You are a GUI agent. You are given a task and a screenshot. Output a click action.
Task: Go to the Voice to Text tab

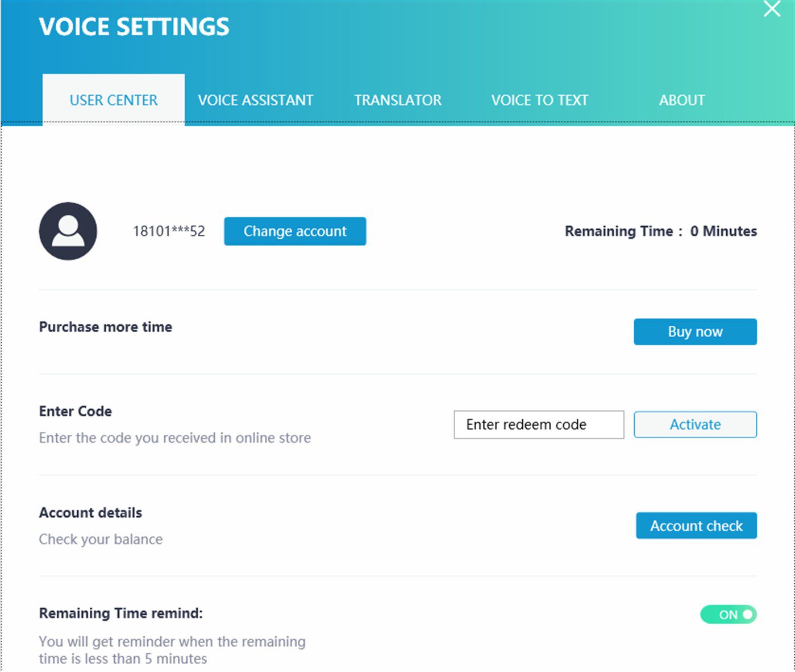tap(540, 100)
